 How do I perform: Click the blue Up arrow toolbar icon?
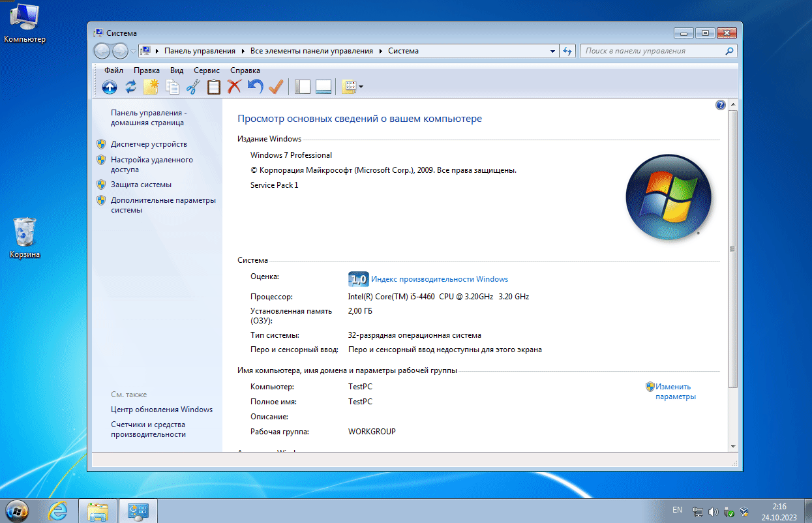(x=110, y=87)
